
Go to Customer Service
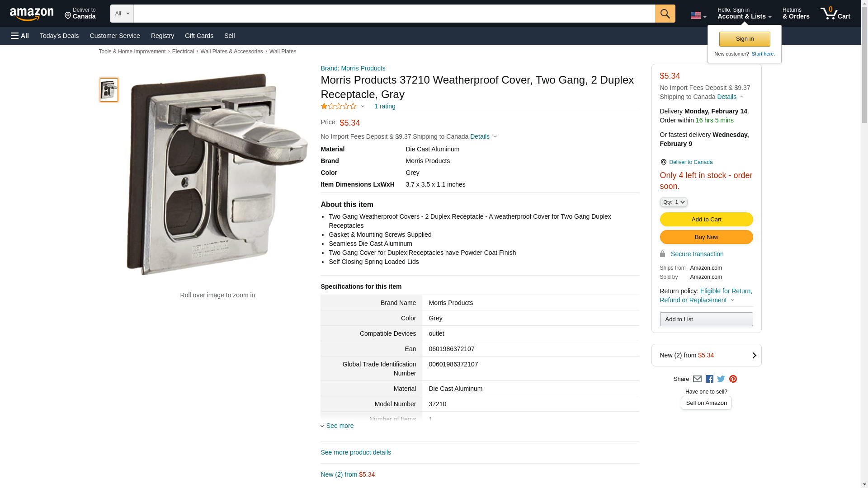(x=115, y=36)
